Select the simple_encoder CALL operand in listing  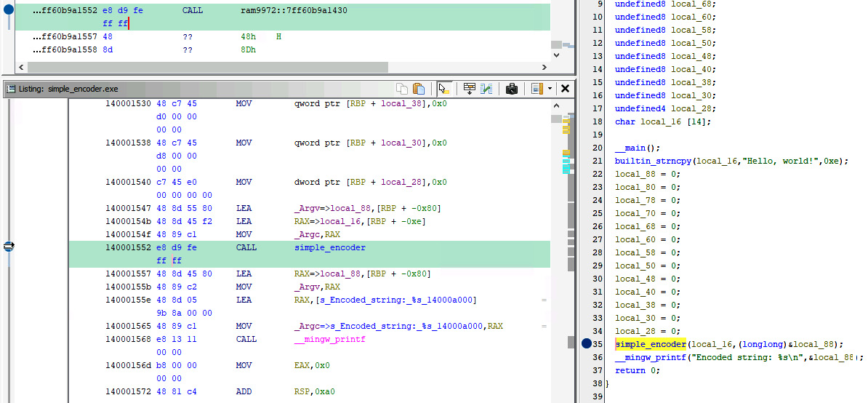coord(330,247)
